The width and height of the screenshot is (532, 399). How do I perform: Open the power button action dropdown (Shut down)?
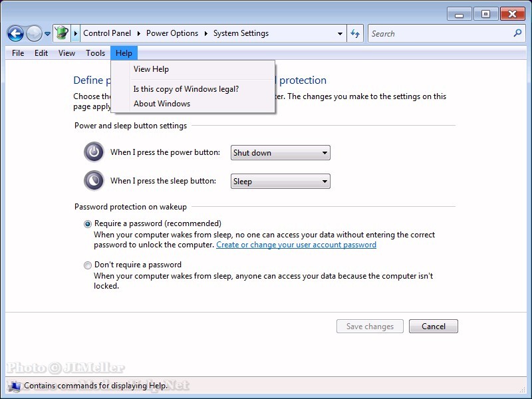pos(280,153)
